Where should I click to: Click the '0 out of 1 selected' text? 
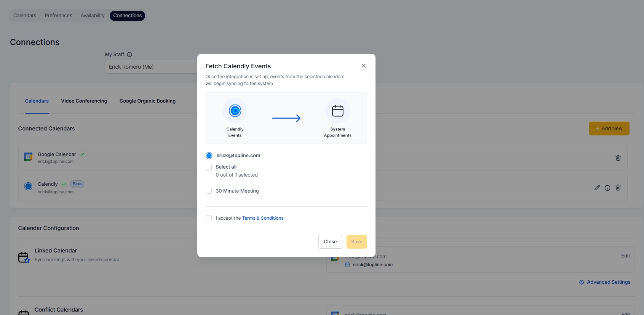click(237, 175)
